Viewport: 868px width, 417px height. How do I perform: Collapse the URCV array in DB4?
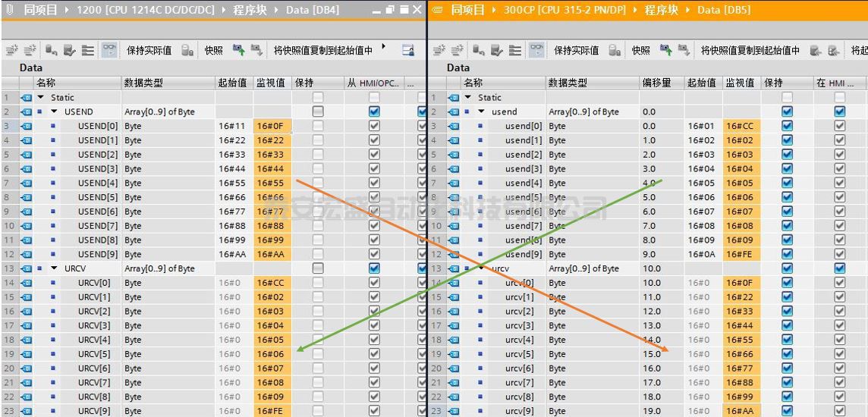(x=54, y=268)
